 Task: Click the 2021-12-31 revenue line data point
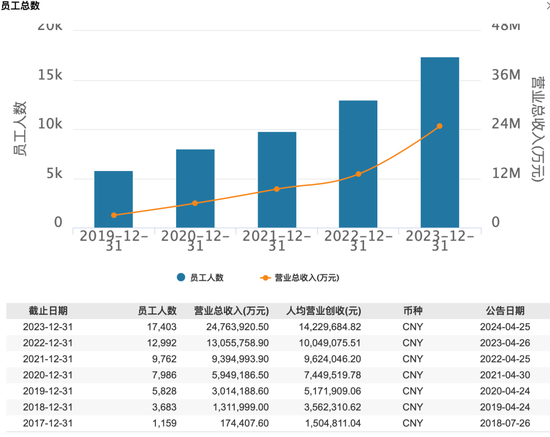[x=277, y=189]
